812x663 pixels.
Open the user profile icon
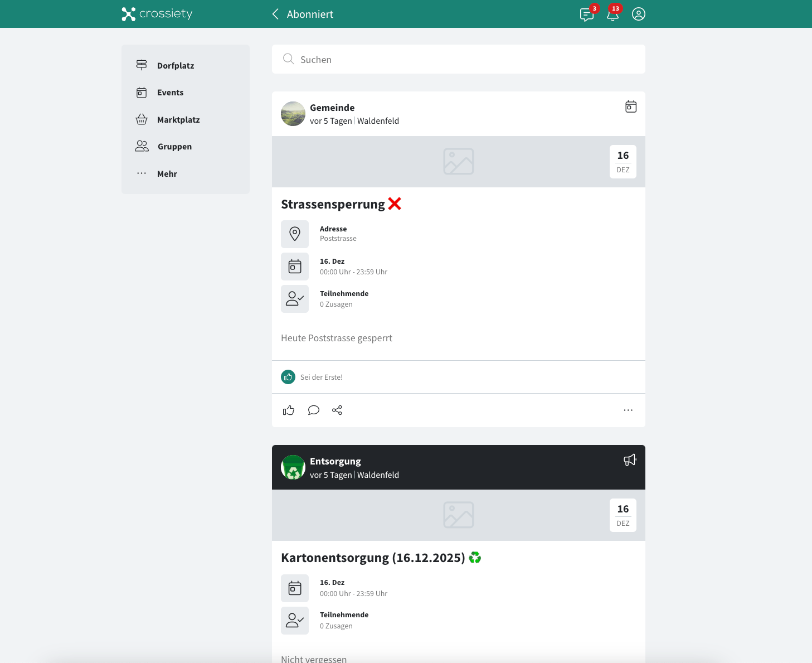[639, 14]
